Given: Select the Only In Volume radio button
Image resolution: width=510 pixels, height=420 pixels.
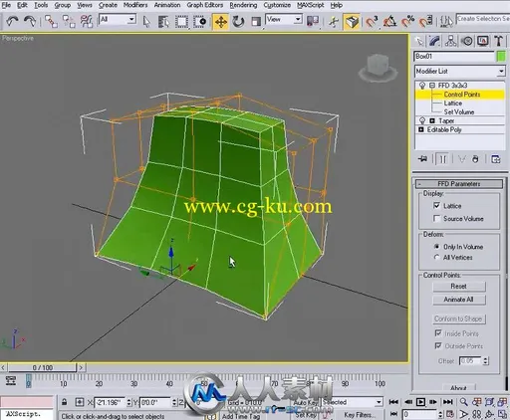Looking at the screenshot, I should click(x=437, y=247).
